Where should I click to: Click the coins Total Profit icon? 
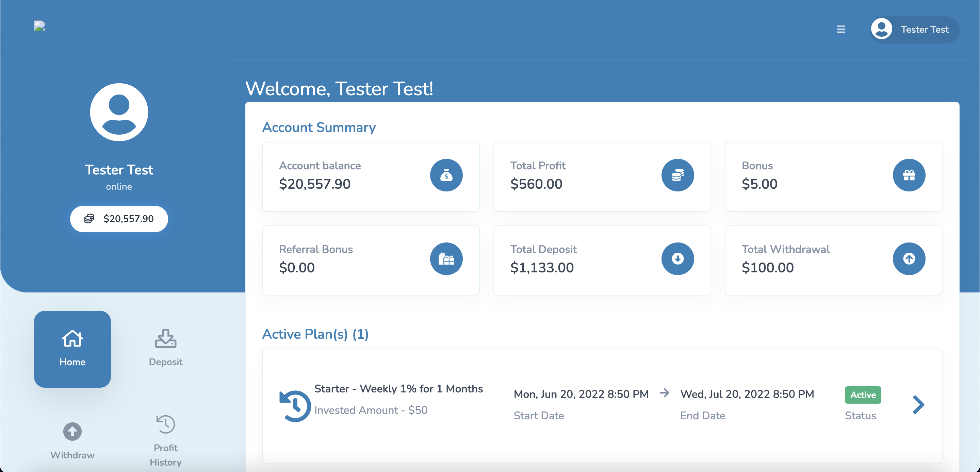(x=677, y=175)
